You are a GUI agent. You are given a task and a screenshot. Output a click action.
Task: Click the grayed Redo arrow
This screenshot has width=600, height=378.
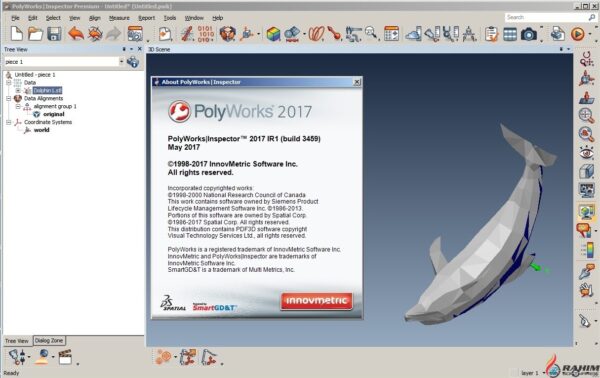(113, 34)
